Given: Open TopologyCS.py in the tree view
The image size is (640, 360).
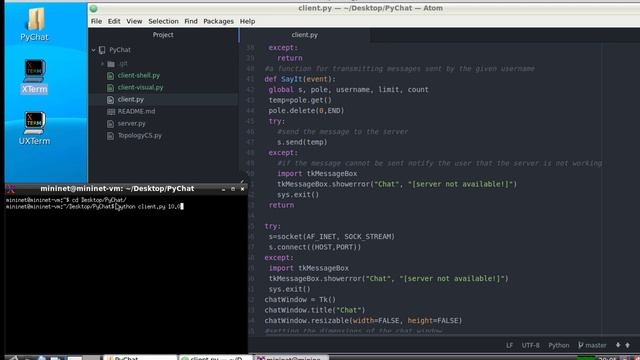Looking at the screenshot, I should (140, 136).
